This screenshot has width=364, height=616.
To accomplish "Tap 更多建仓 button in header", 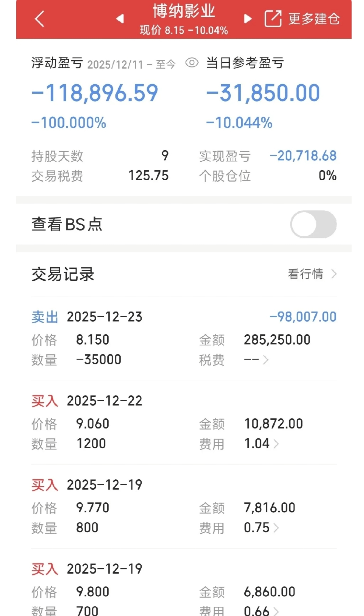I will [x=314, y=19].
